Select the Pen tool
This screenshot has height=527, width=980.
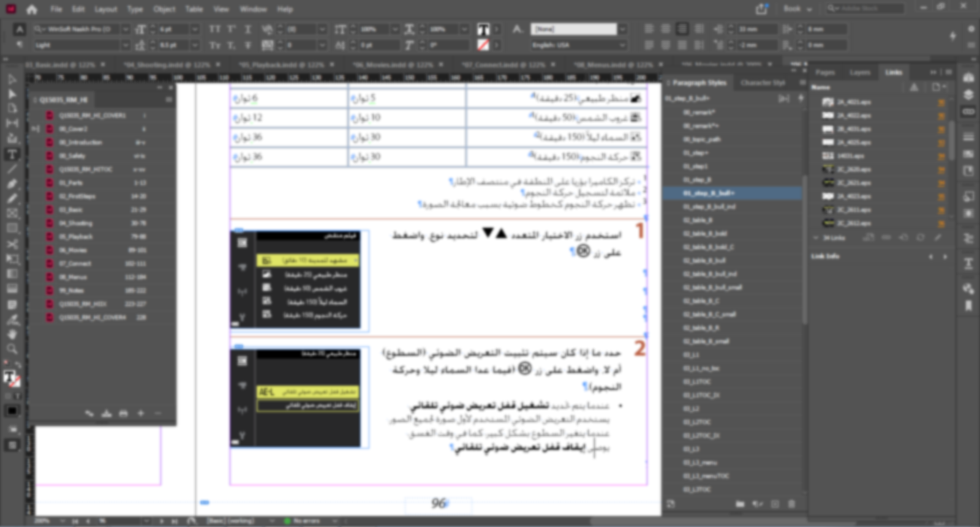coord(12,184)
